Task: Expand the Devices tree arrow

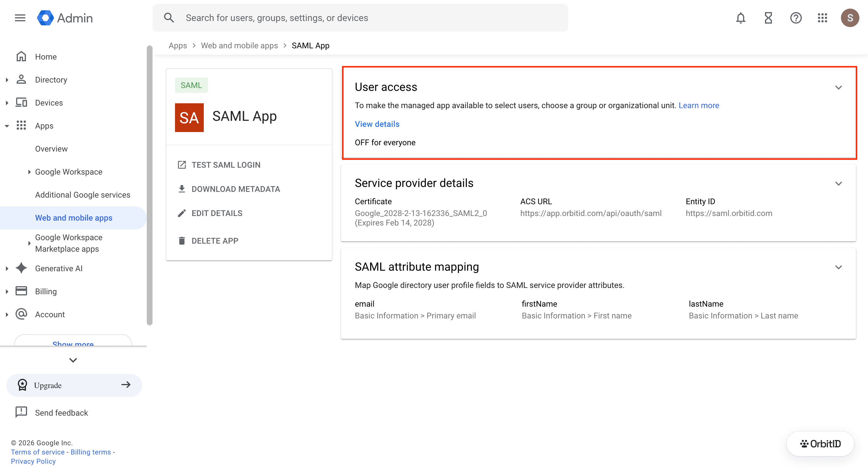Action: click(x=7, y=103)
